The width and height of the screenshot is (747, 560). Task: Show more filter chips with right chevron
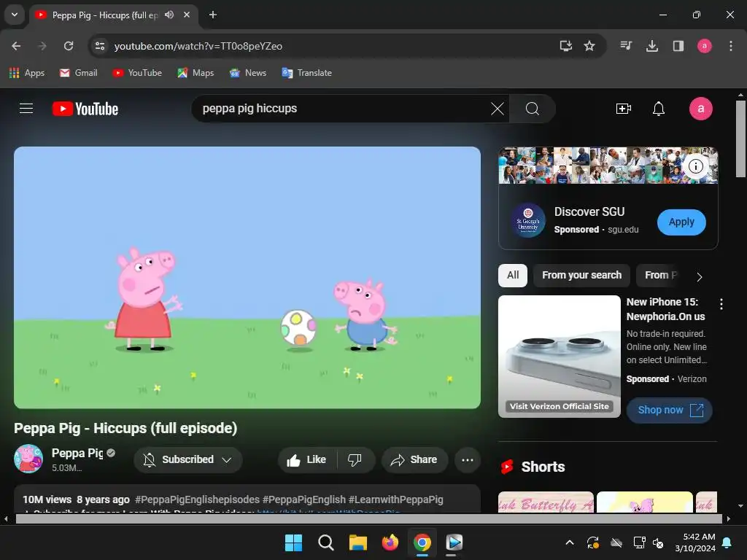pyautogui.click(x=699, y=276)
